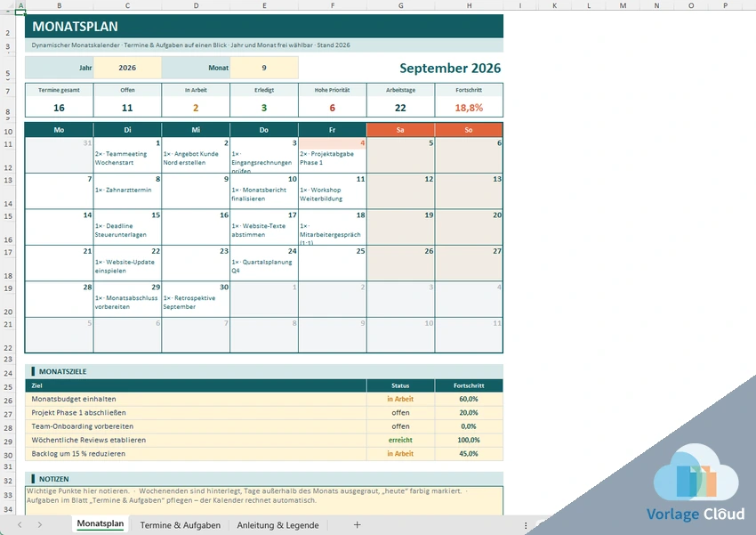Click the notes text starting Wichtige Punkte
This screenshot has width=756, height=535.
[x=247, y=496]
